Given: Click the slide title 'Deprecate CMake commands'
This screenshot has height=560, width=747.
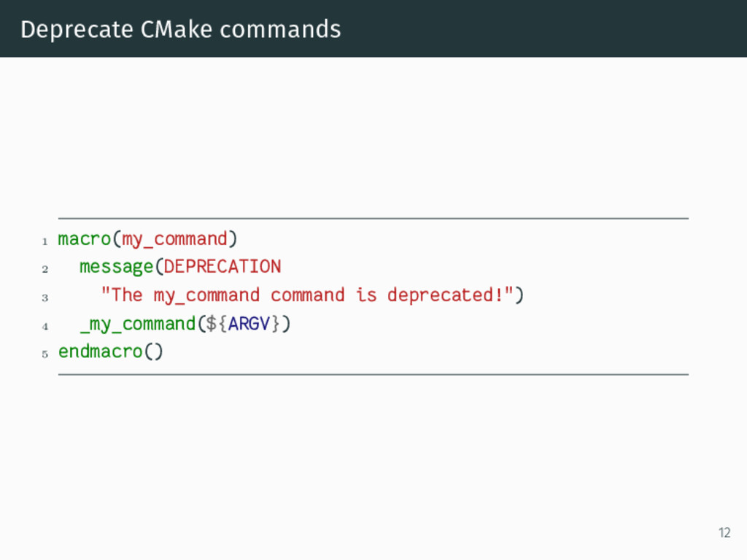Looking at the screenshot, I should click(x=181, y=29).
